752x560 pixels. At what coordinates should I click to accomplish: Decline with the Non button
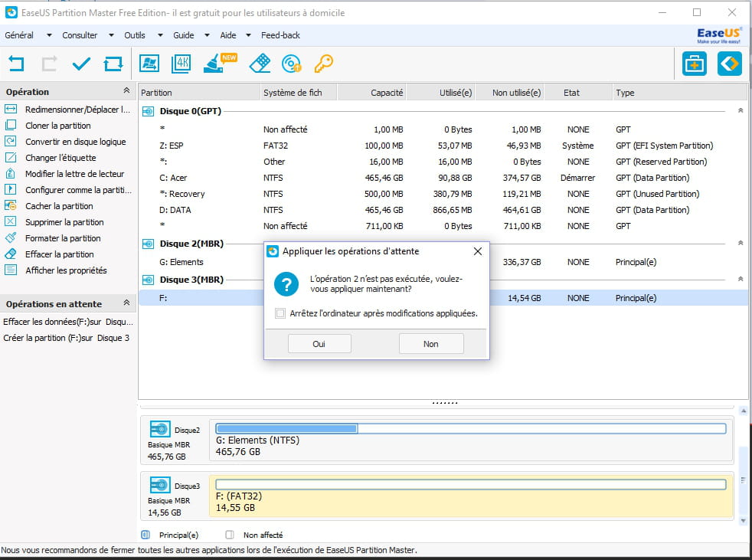[431, 343]
